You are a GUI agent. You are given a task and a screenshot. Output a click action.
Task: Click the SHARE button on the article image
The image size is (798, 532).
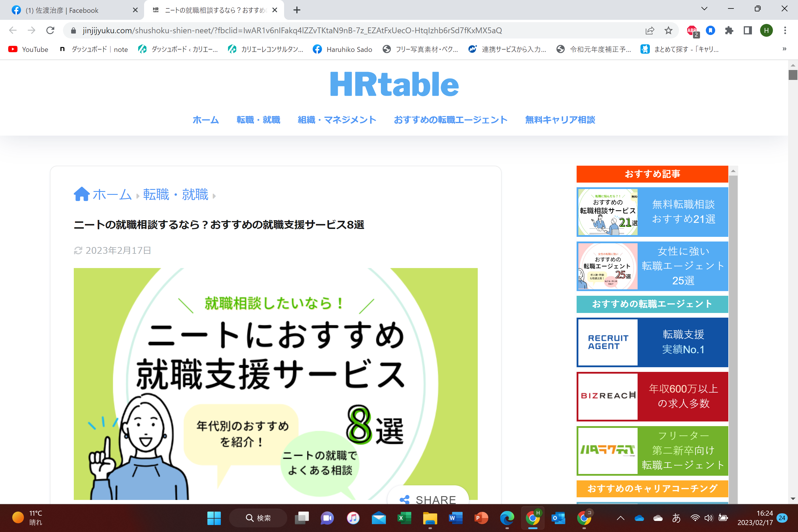pos(428,499)
